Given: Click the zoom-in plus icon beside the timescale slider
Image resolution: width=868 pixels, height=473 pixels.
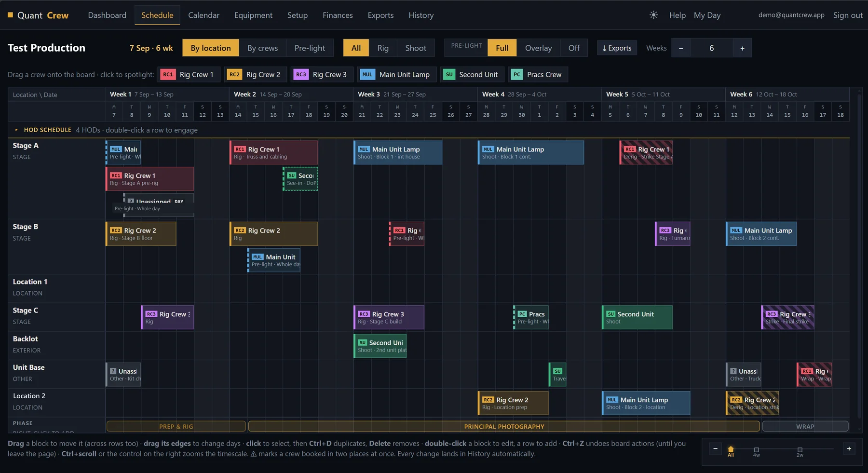Looking at the screenshot, I should point(849,448).
